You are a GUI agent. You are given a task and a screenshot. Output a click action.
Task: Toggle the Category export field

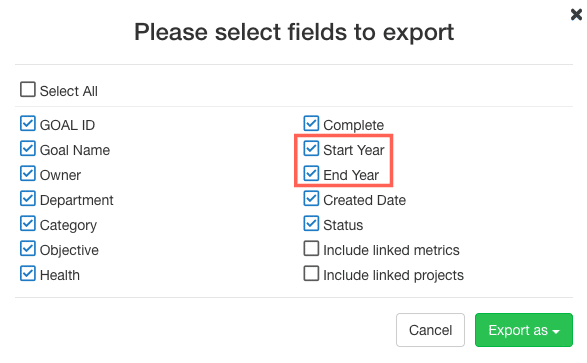point(28,224)
